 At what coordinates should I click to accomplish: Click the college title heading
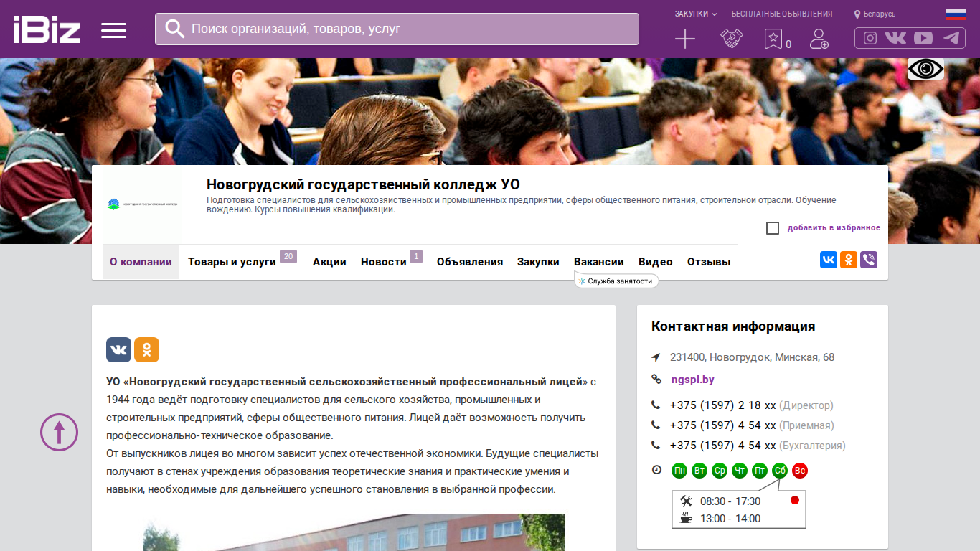pyautogui.click(x=363, y=184)
